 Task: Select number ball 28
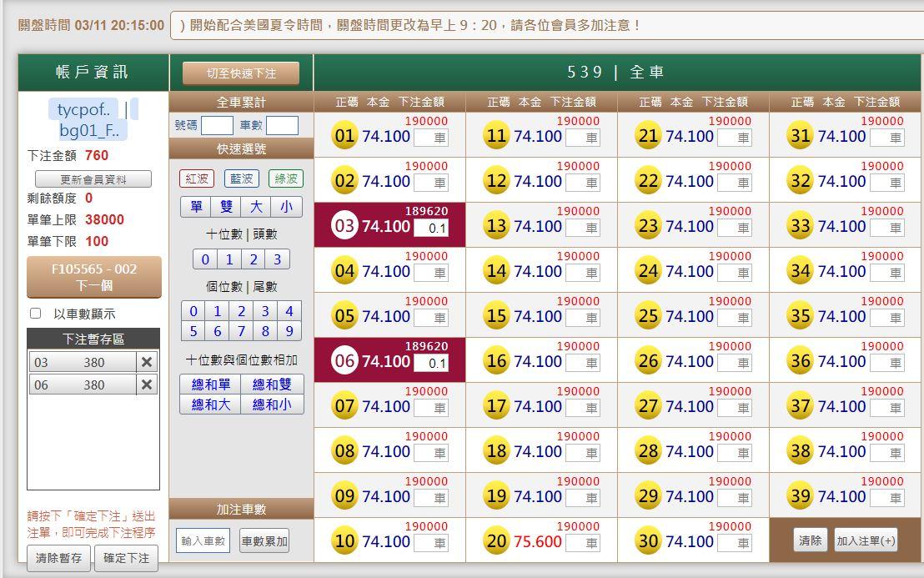(648, 451)
